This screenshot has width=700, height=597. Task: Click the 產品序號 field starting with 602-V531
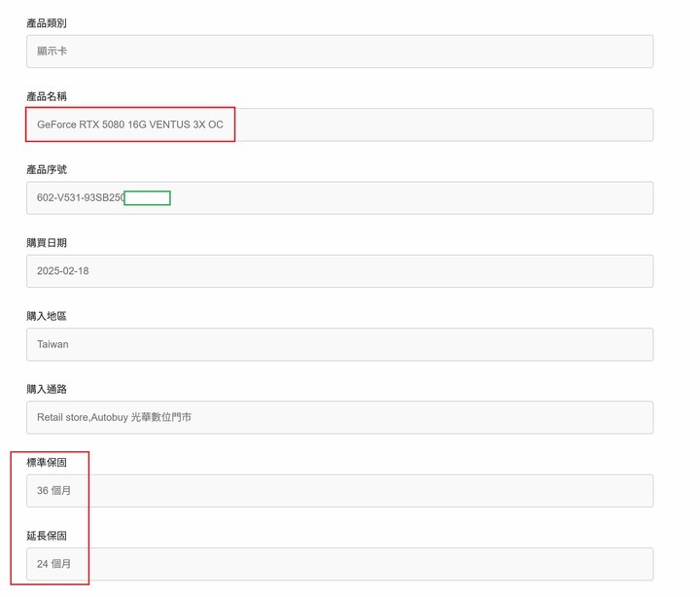point(339,197)
